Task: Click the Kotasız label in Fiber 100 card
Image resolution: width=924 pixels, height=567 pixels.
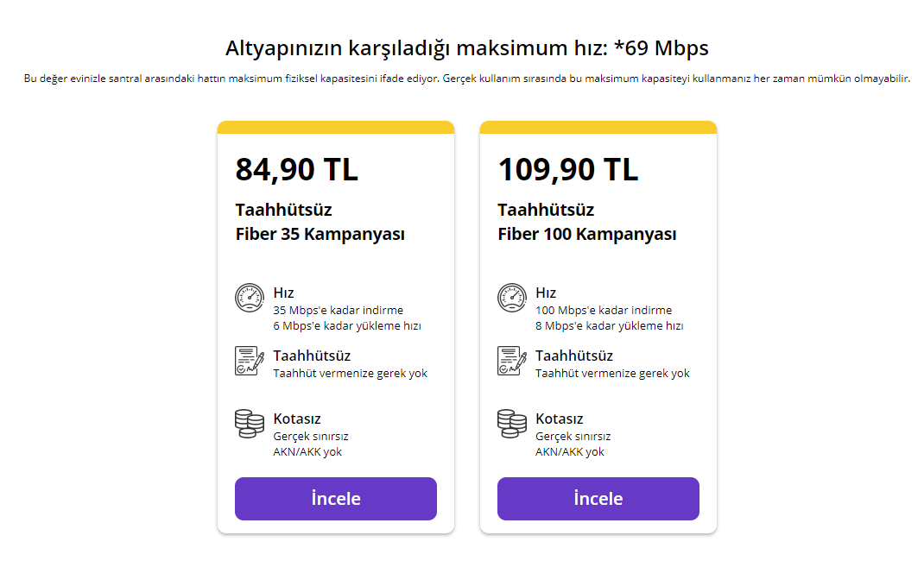Action: (x=560, y=419)
